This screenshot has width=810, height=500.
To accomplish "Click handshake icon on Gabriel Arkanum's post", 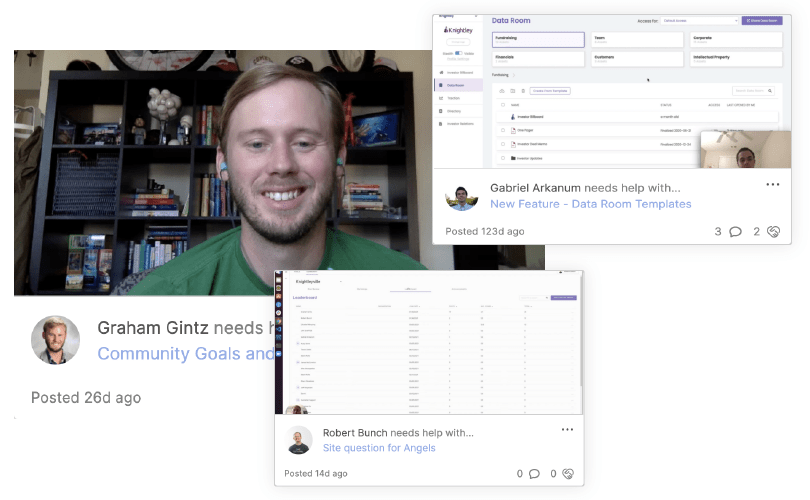I will 772,232.
